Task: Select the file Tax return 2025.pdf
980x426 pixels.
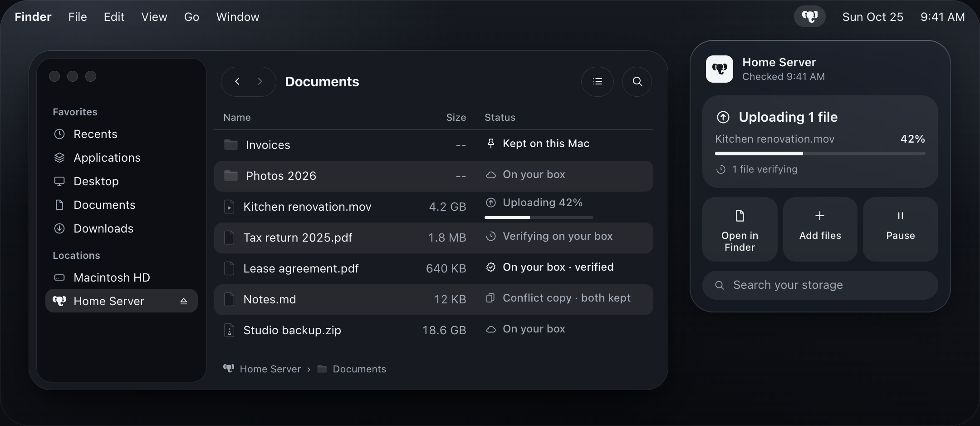Action: 433,238
